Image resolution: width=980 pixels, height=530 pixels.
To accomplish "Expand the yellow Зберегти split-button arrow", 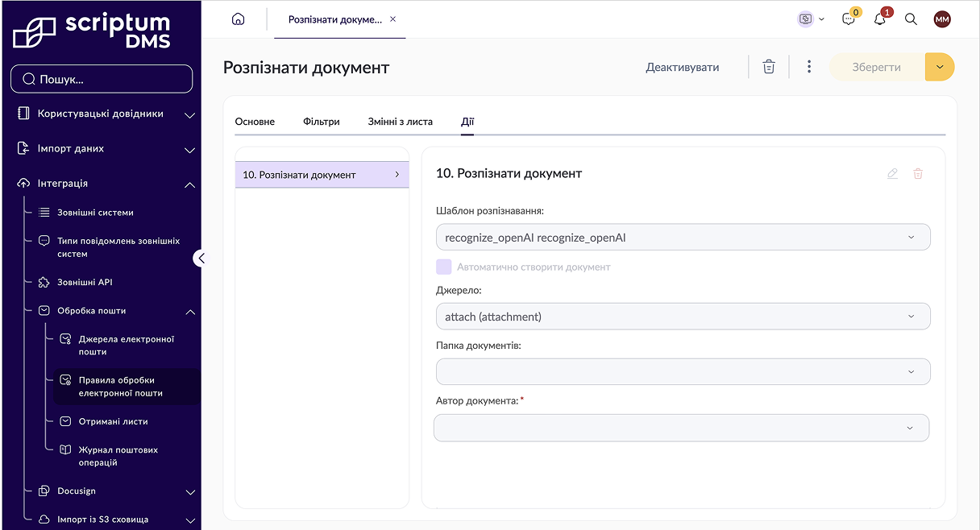I will pyautogui.click(x=940, y=67).
